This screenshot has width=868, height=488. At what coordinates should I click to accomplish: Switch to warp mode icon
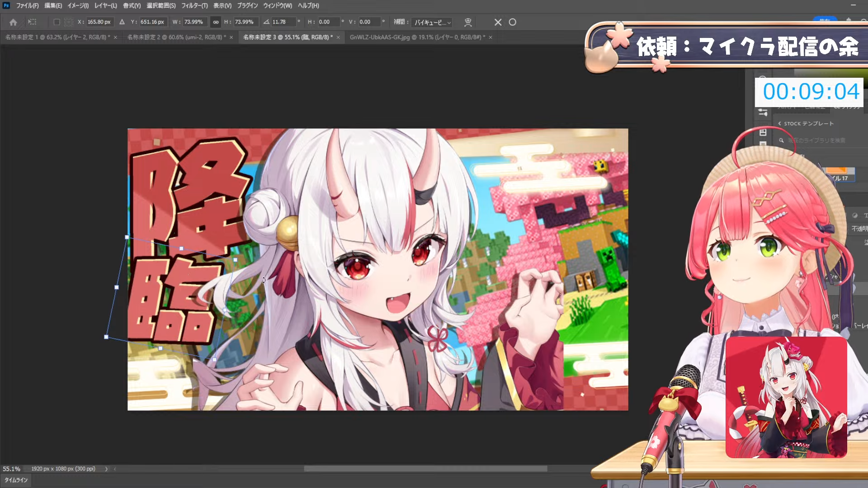(468, 22)
